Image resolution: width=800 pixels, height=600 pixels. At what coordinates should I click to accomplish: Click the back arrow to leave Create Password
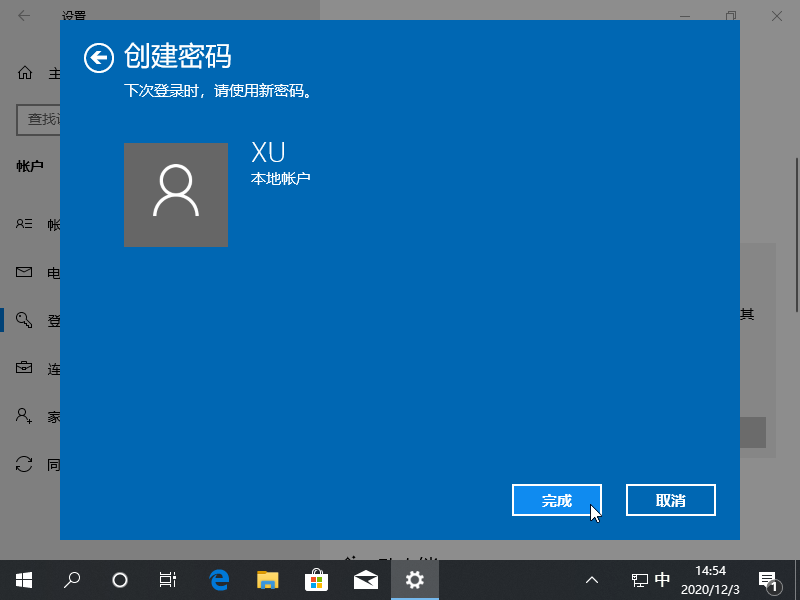pos(98,58)
